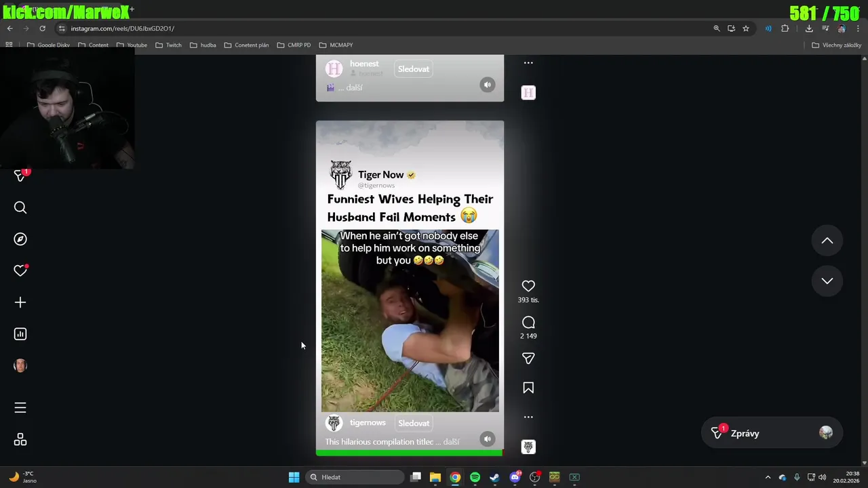This screenshot has width=868, height=488.
Task: Open Instagram search in the sidebar
Action: point(20,207)
